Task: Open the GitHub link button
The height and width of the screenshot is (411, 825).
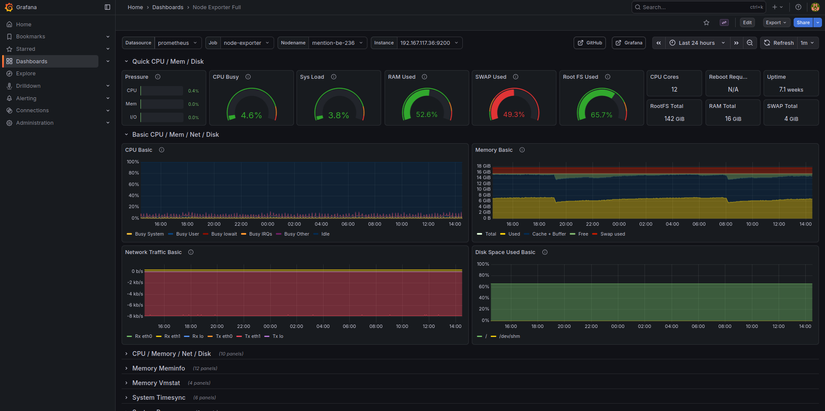Action: pyautogui.click(x=589, y=43)
